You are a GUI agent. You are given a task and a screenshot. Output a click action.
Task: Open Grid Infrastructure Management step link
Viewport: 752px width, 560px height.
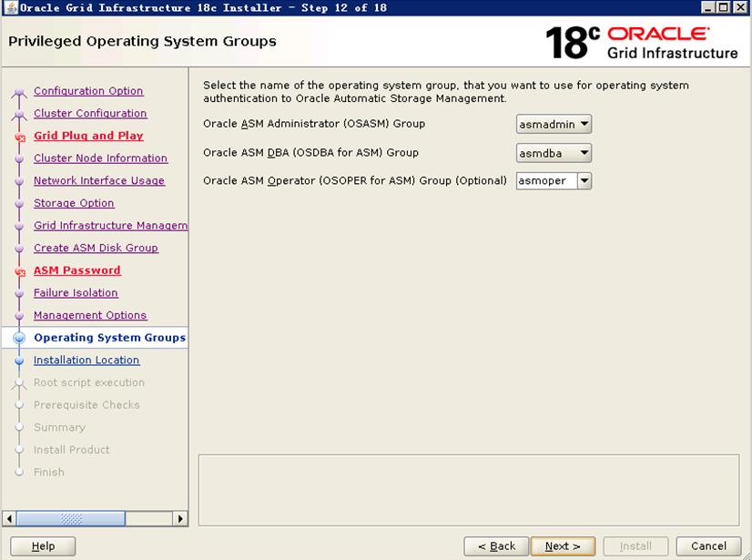click(x=111, y=226)
